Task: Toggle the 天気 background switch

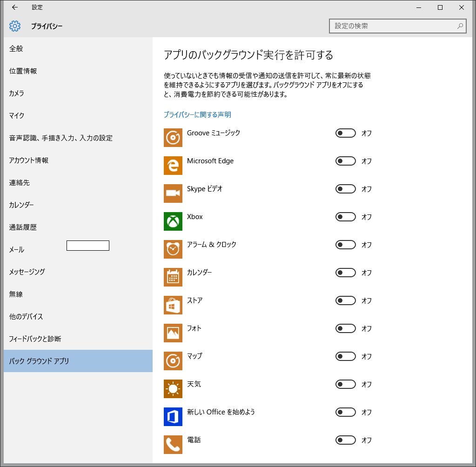Action: pos(345,385)
